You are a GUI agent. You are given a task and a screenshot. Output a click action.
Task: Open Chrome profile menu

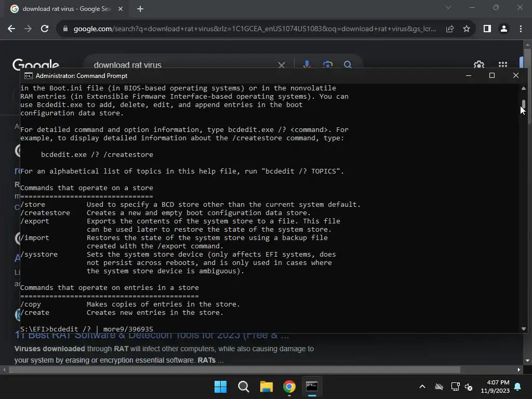(x=504, y=29)
